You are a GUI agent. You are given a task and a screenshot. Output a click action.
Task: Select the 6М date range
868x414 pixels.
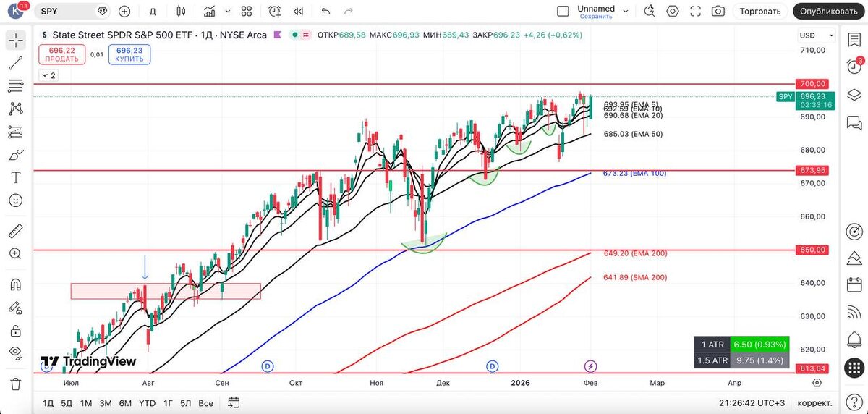point(125,402)
